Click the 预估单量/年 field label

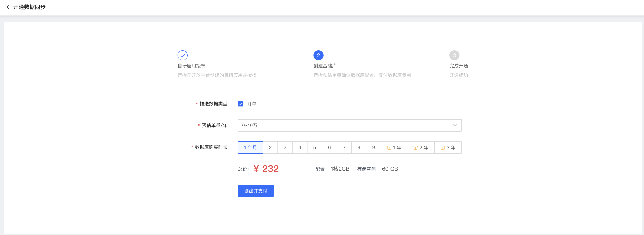tap(215, 125)
